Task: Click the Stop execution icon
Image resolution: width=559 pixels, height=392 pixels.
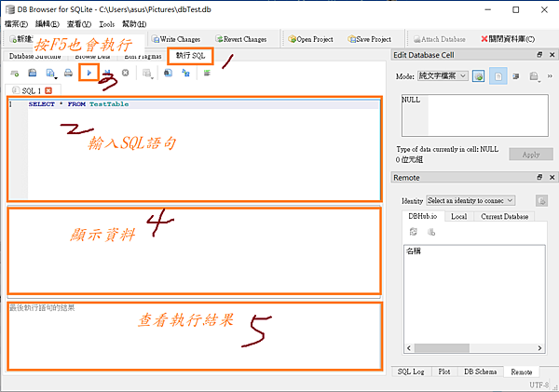Action: pos(125,73)
